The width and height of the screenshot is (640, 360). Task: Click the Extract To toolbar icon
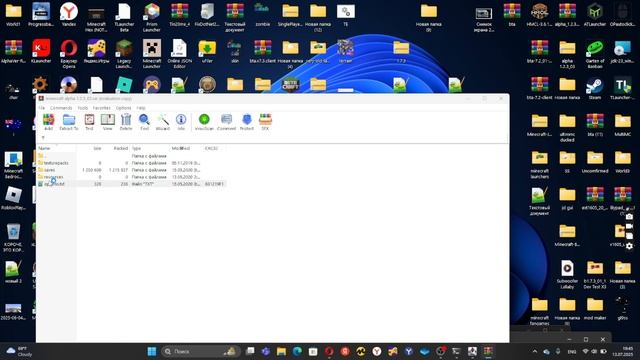[x=69, y=122]
